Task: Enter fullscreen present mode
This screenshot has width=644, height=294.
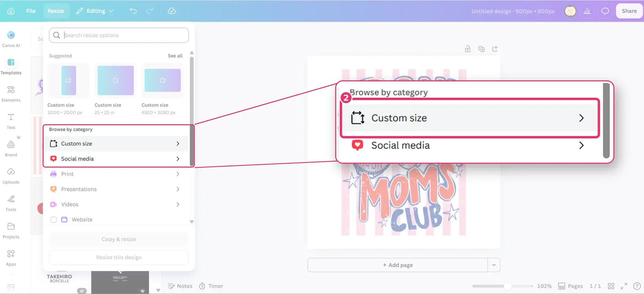Action: tap(624, 286)
